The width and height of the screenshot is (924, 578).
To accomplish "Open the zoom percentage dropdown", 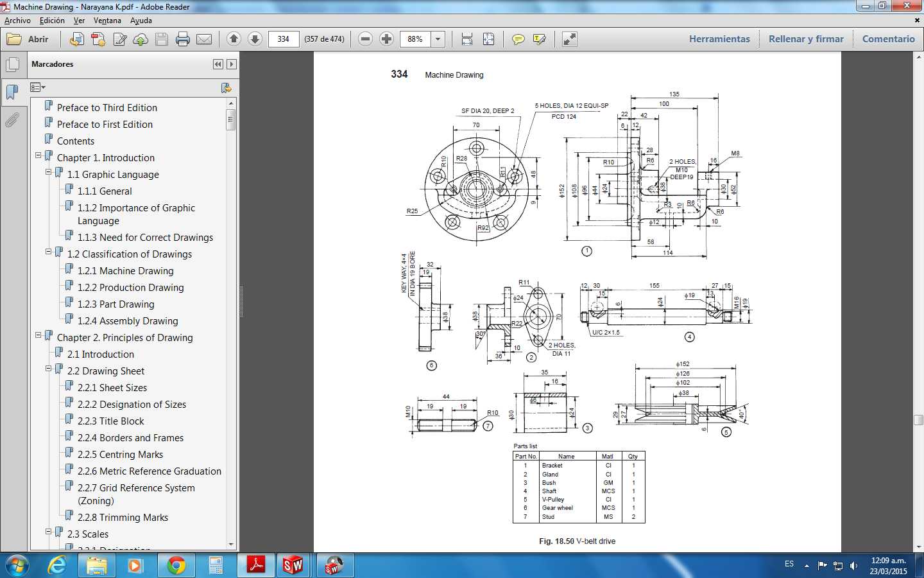I will pyautogui.click(x=438, y=39).
